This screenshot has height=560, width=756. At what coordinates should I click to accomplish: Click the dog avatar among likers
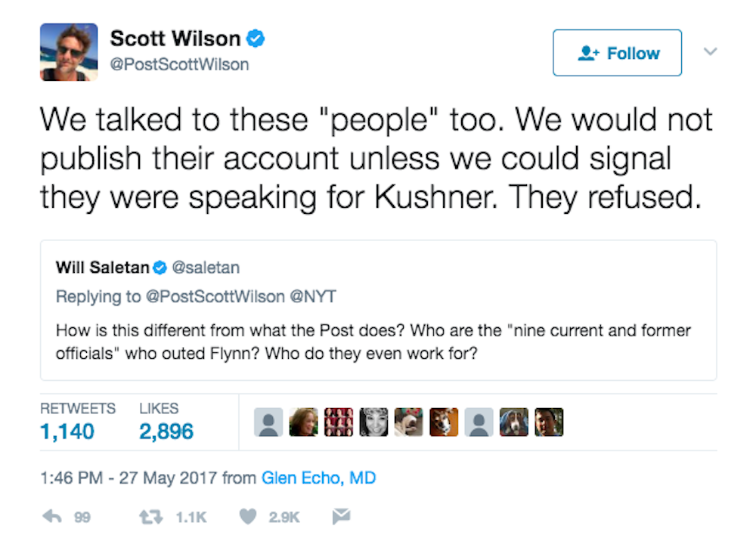(x=444, y=422)
